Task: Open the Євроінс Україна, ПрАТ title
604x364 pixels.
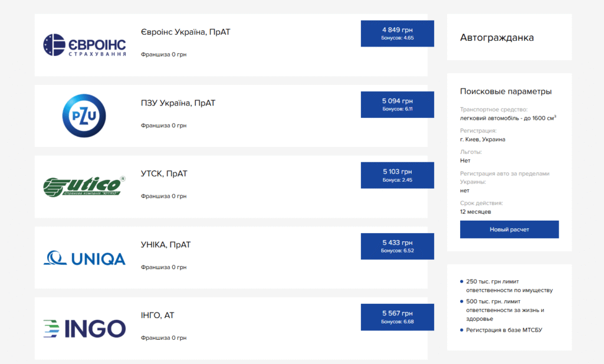Action: (x=185, y=32)
